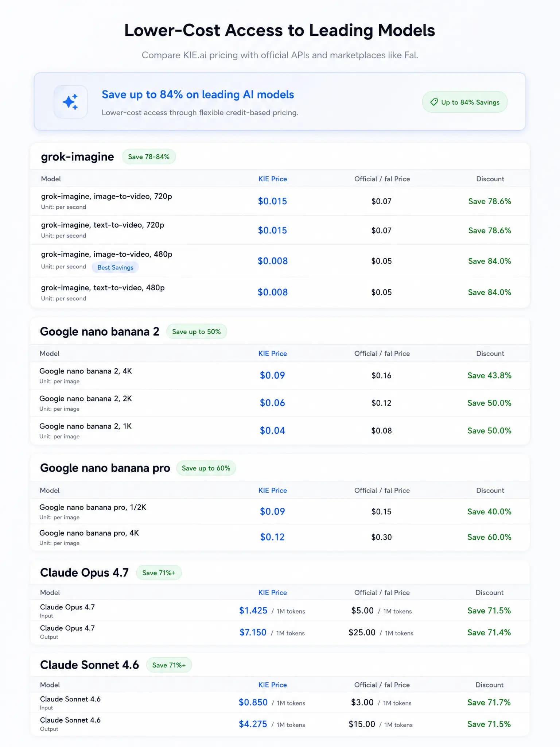The width and height of the screenshot is (560, 747).
Task: Select the grok-imagine text-to-video 480p row name
Action: 103,288
